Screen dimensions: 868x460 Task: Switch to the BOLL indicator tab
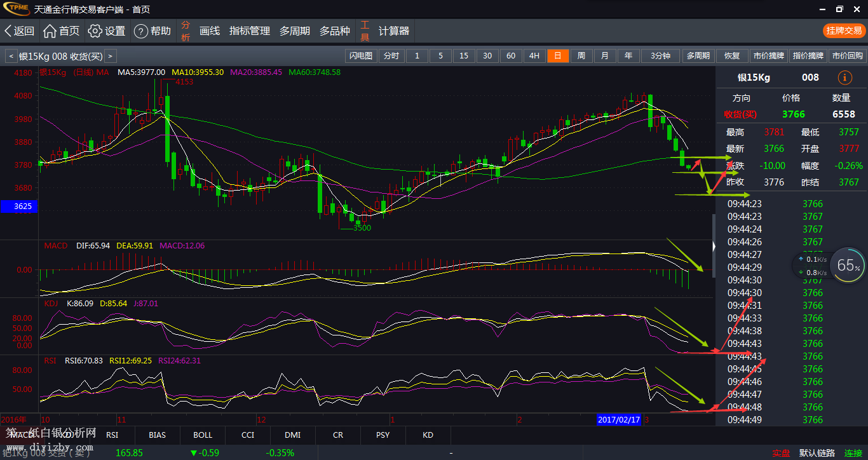point(203,435)
